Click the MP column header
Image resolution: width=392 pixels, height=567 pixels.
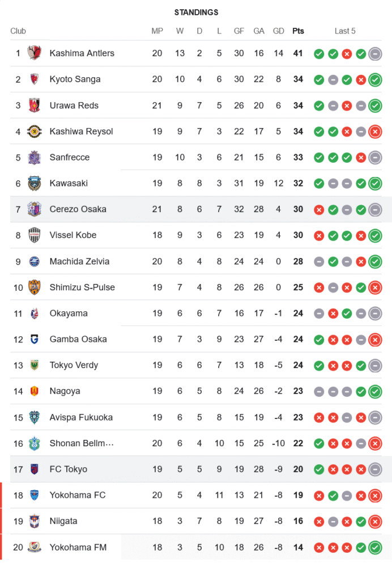coord(157,31)
